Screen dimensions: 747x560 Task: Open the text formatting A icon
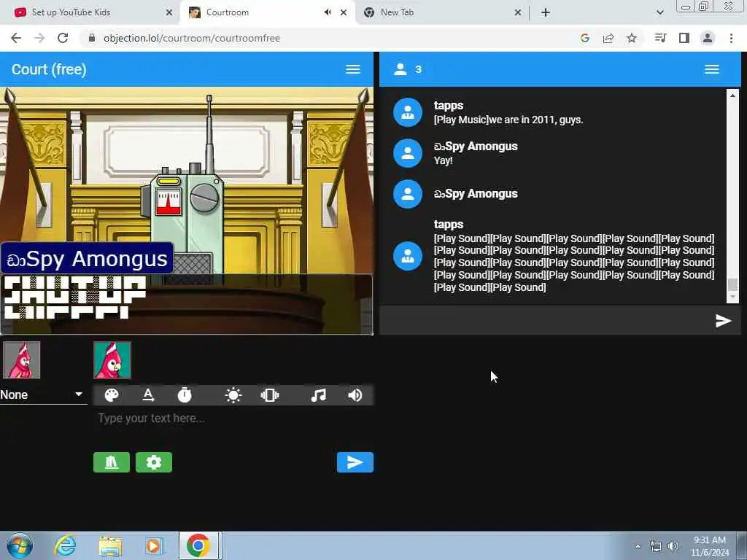point(148,395)
